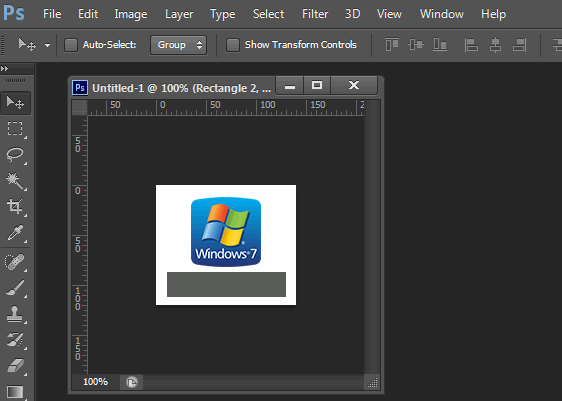The width and height of the screenshot is (562, 401).
Task: Open the View menu
Action: click(389, 14)
